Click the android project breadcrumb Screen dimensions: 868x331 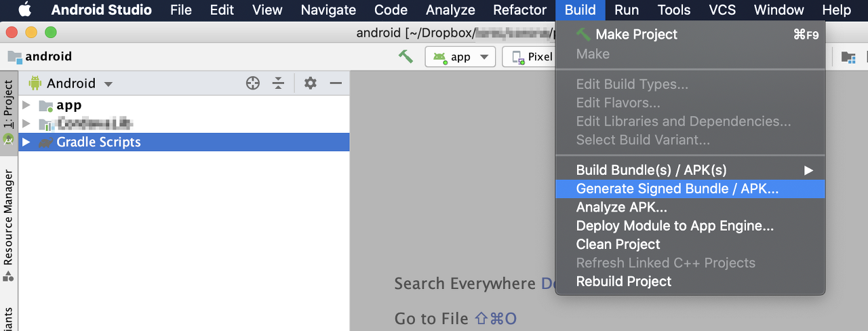pos(41,57)
